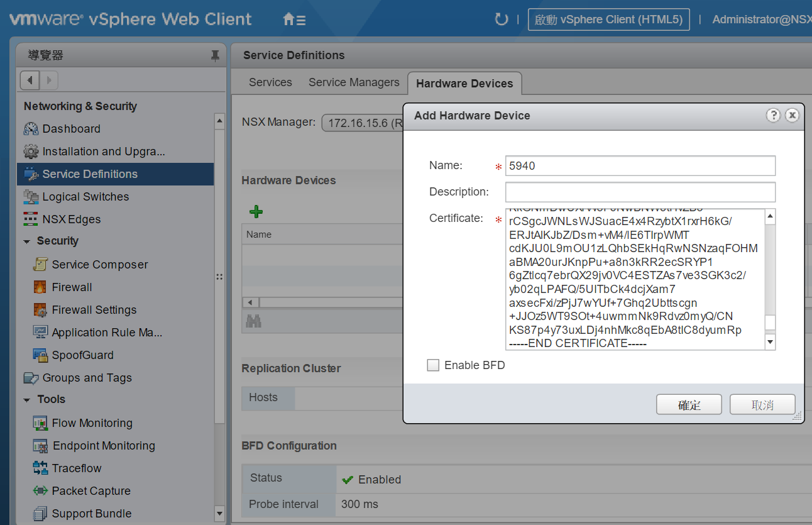Viewport: 812px width, 525px height.
Task: Open dialog help question mark
Action: (774, 115)
